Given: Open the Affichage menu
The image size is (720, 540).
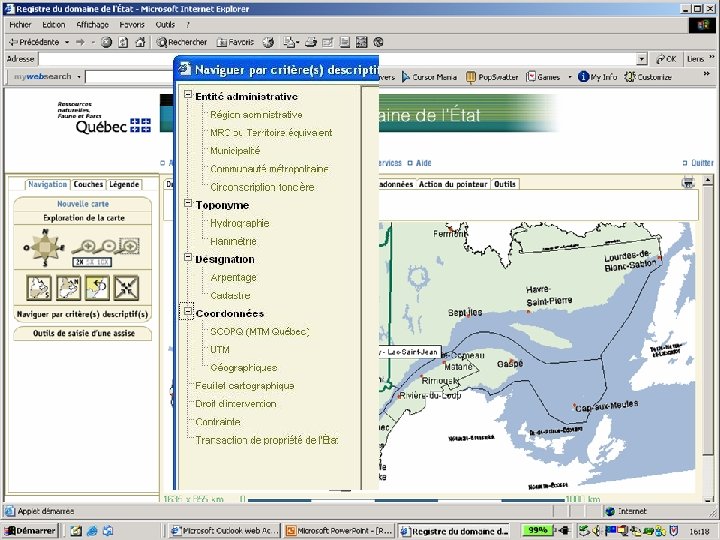Looking at the screenshot, I should point(92,25).
